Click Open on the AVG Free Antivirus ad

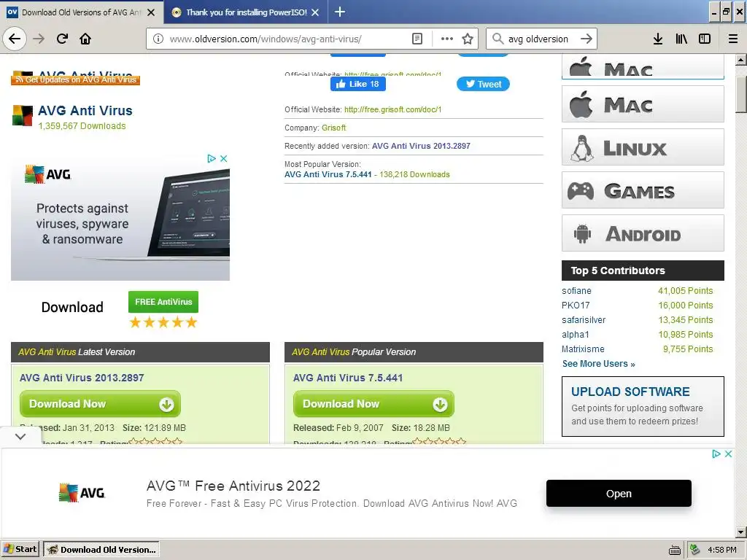619,494
